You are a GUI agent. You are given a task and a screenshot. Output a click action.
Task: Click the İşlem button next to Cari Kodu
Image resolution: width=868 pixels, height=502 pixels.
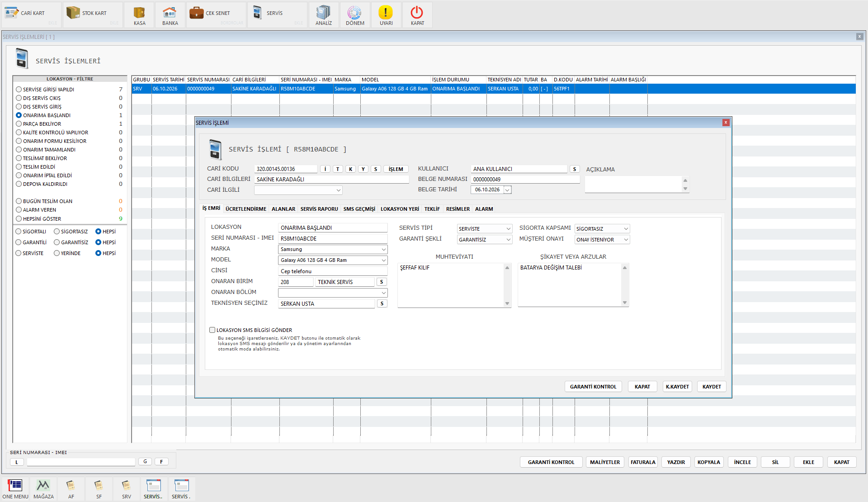point(396,169)
